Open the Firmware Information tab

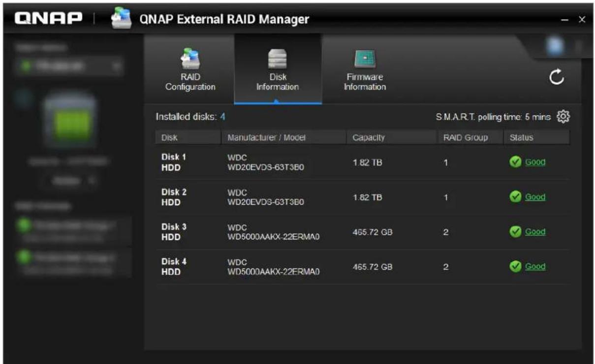pyautogui.click(x=365, y=69)
